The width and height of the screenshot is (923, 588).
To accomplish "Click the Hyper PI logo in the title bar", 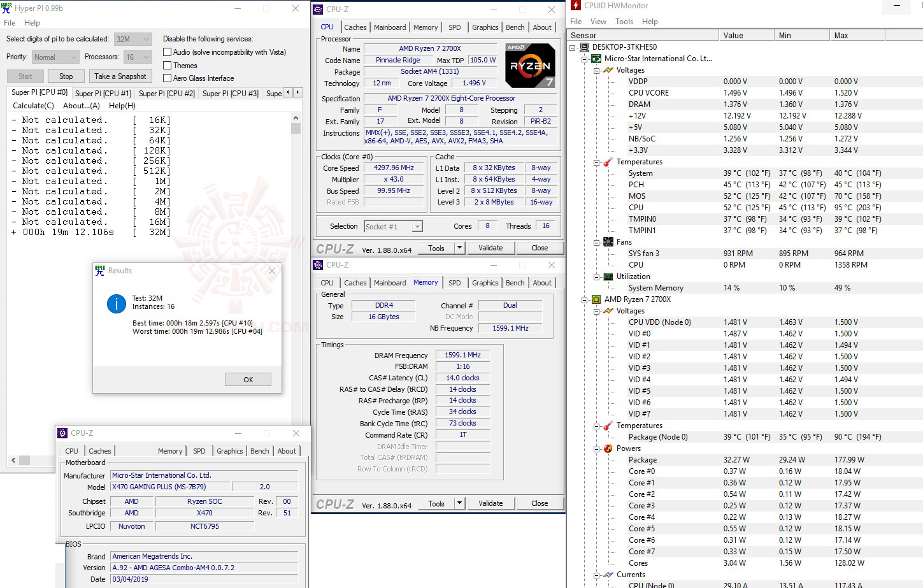I will pos(7,8).
